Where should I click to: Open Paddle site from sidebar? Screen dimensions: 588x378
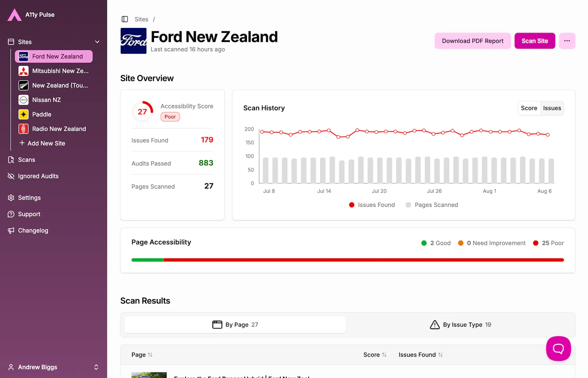click(x=54, y=115)
